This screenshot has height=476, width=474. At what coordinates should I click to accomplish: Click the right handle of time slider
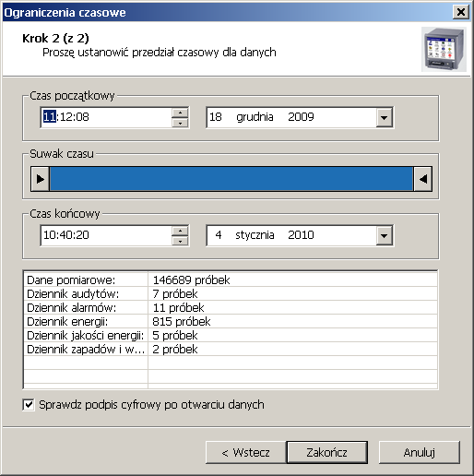423,179
